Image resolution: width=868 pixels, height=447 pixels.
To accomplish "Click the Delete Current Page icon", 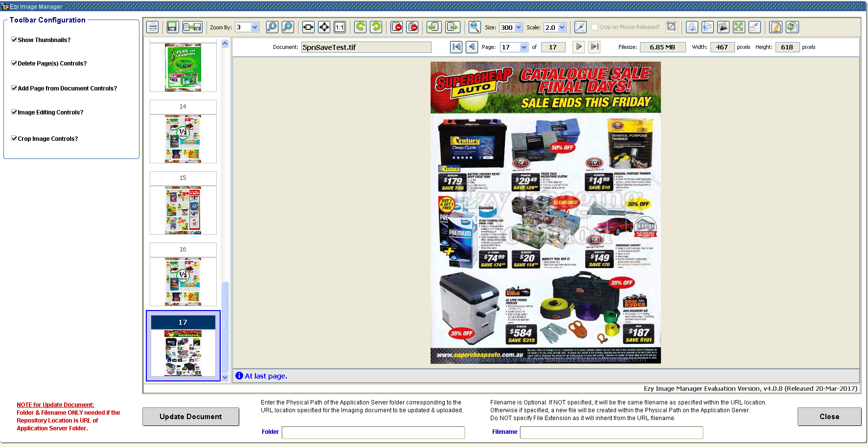I will click(x=397, y=27).
